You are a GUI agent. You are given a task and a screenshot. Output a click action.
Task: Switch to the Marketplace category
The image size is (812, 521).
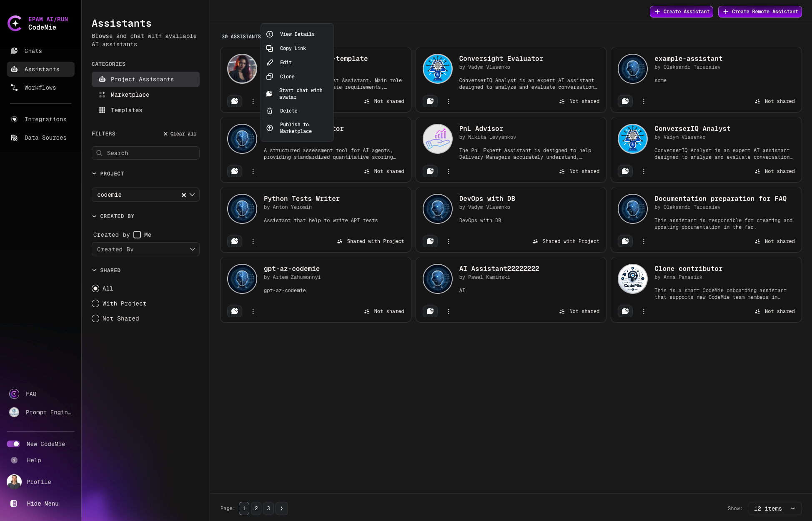pyautogui.click(x=130, y=95)
